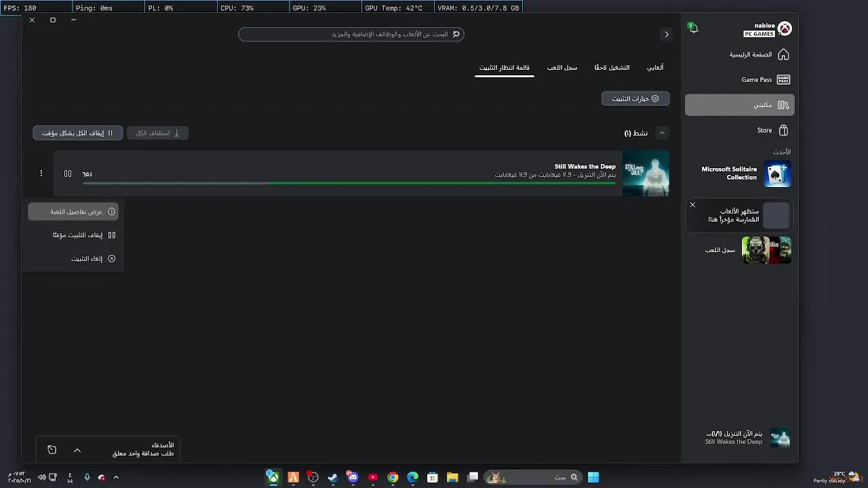Open the speaker volume tray icon
Viewport: 868px width, 488px height.
click(42, 478)
